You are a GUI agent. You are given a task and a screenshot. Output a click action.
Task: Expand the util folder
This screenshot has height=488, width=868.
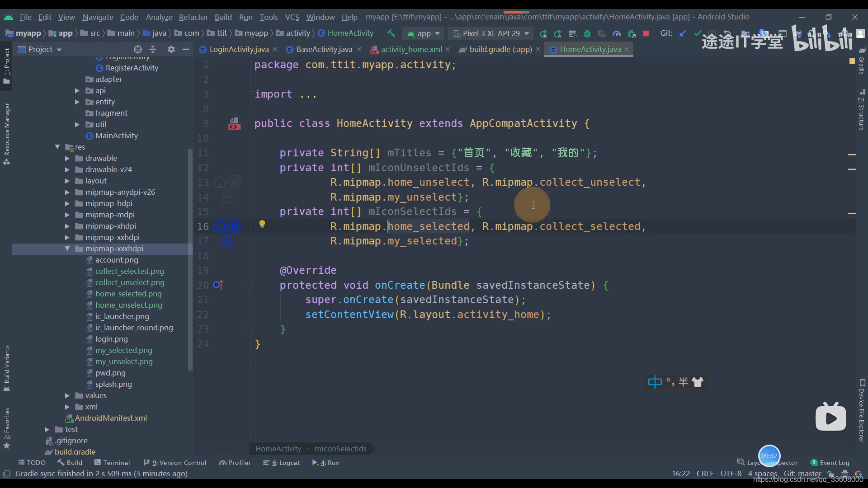coord(77,124)
